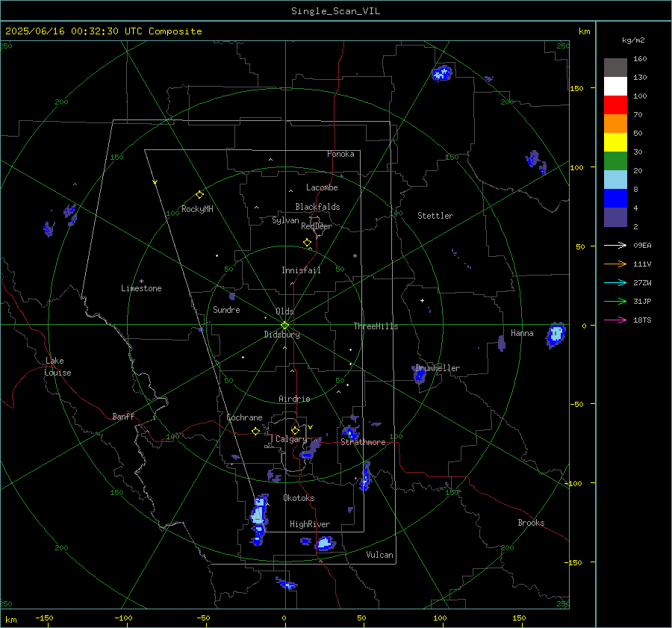
Task: Select the orange 111V arrow in the legend
Action: [615, 264]
